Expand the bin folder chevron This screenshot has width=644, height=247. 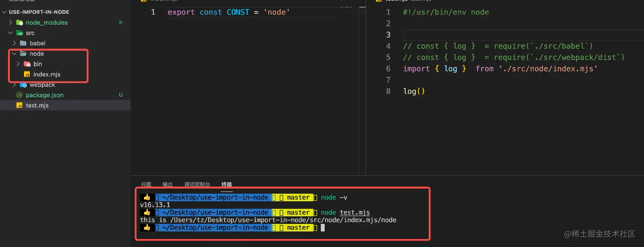pyautogui.click(x=18, y=64)
